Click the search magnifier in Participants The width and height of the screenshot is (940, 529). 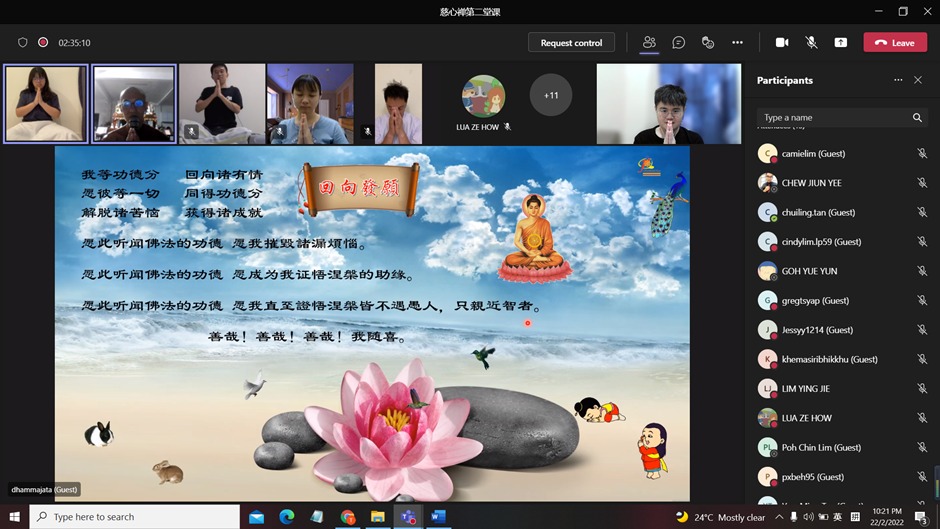[917, 118]
